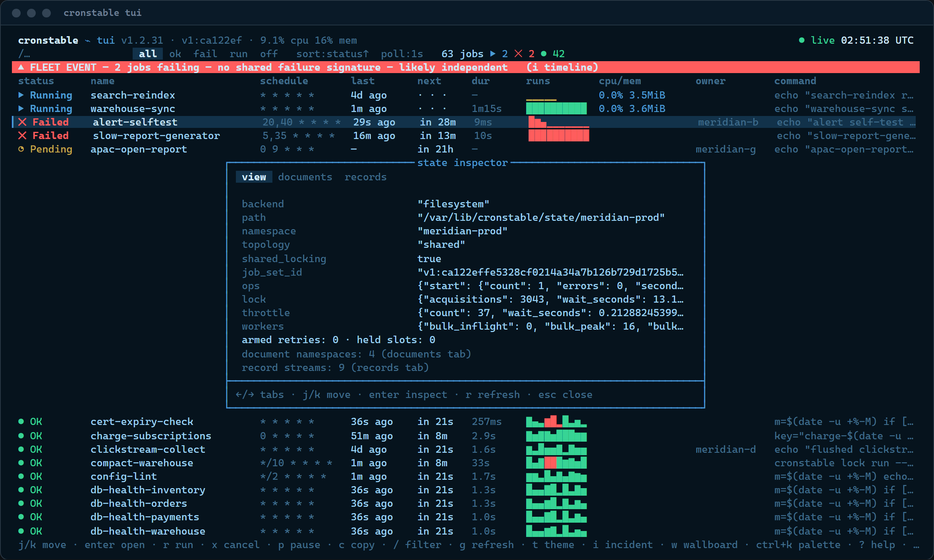Select the 'ok' status filter
This screenshot has width=934, height=560.
(175, 54)
